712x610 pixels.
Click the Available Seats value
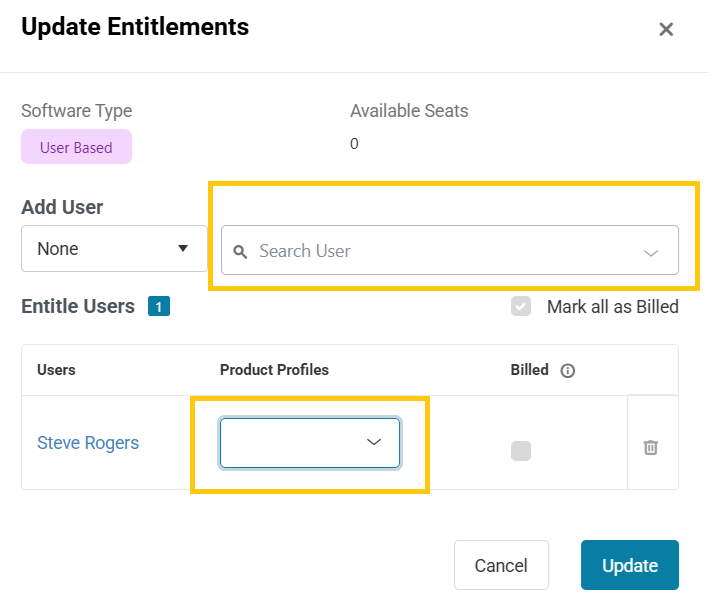[x=354, y=144]
